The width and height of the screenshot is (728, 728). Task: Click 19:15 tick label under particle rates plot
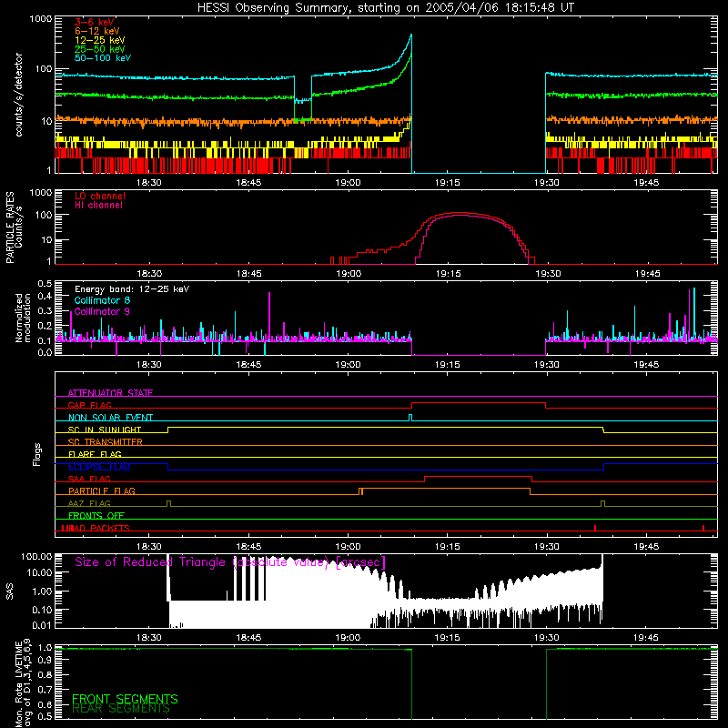[x=448, y=274]
